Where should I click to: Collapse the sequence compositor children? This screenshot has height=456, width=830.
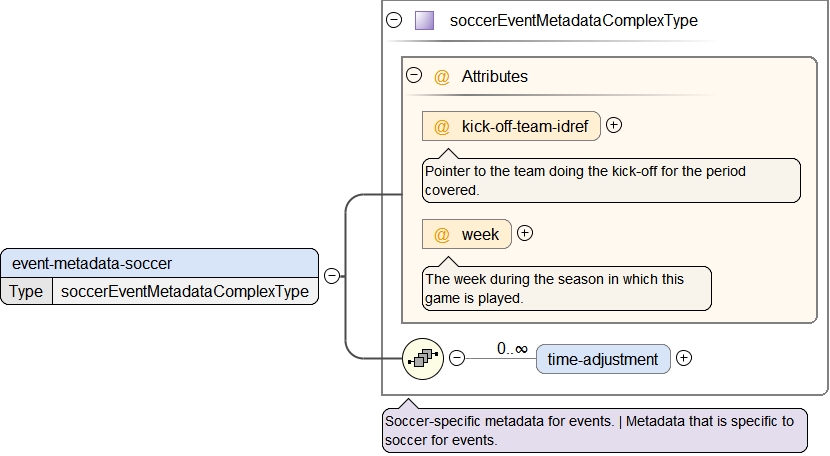point(457,358)
